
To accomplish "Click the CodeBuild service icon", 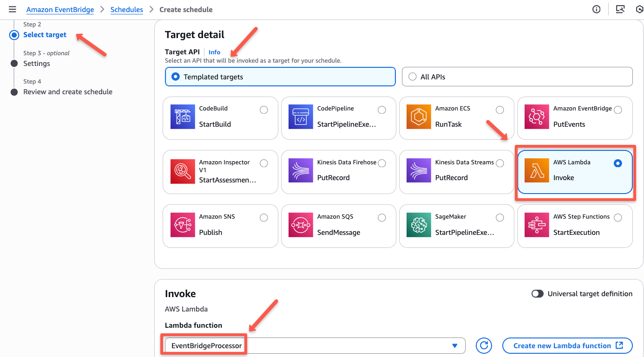I will pyautogui.click(x=183, y=117).
